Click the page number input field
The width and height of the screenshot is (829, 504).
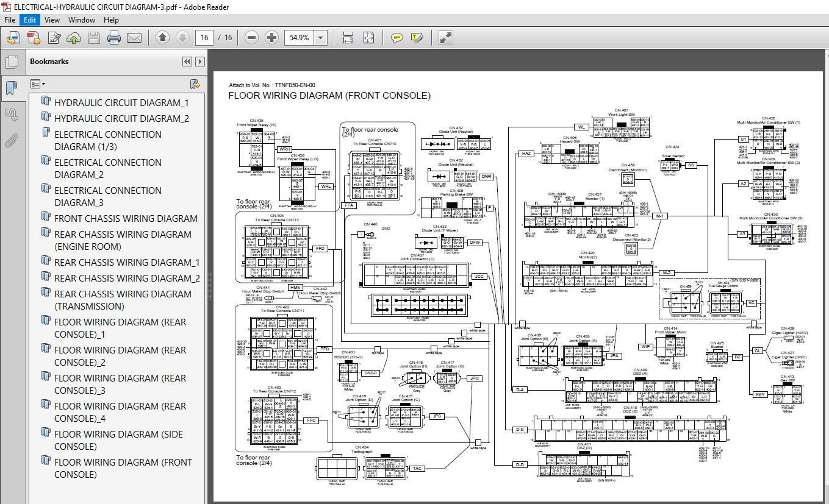(x=204, y=38)
